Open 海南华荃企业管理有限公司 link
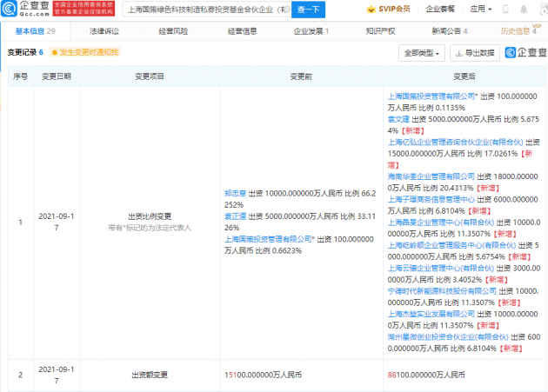Viewport: 548px width, 392px height. tap(431, 176)
